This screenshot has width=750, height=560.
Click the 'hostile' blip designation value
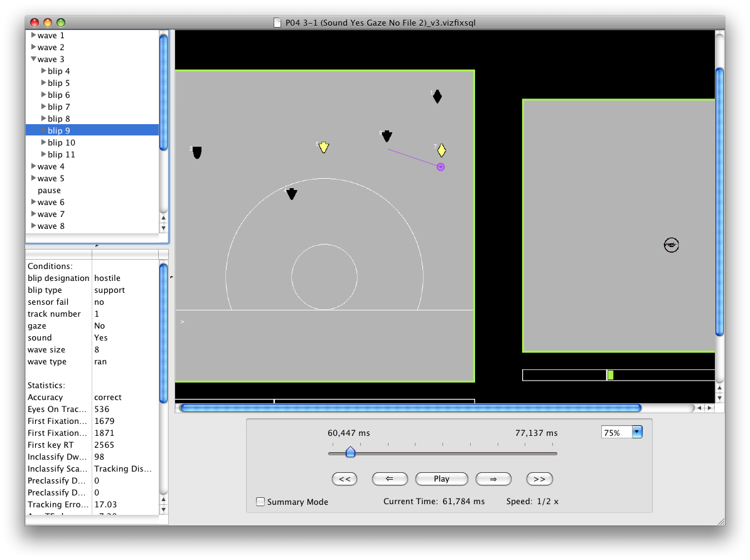pyautogui.click(x=107, y=278)
